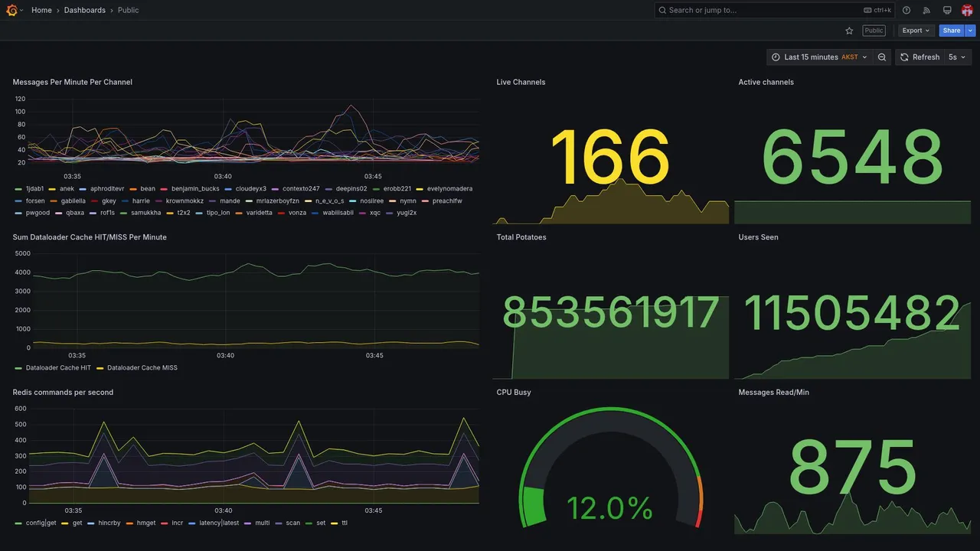
Task: Star this dashboard as favorite
Action: click(x=849, y=31)
